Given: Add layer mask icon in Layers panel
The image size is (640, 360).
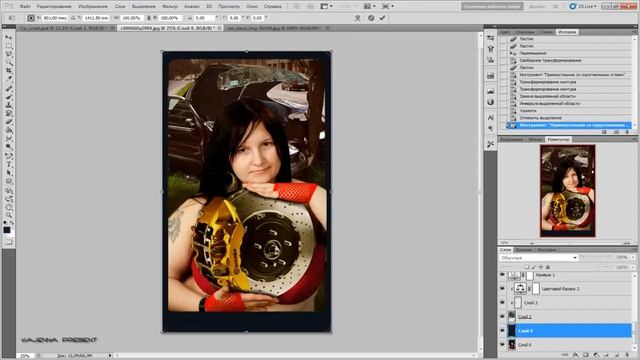Looking at the screenshot, I should click(x=585, y=356).
